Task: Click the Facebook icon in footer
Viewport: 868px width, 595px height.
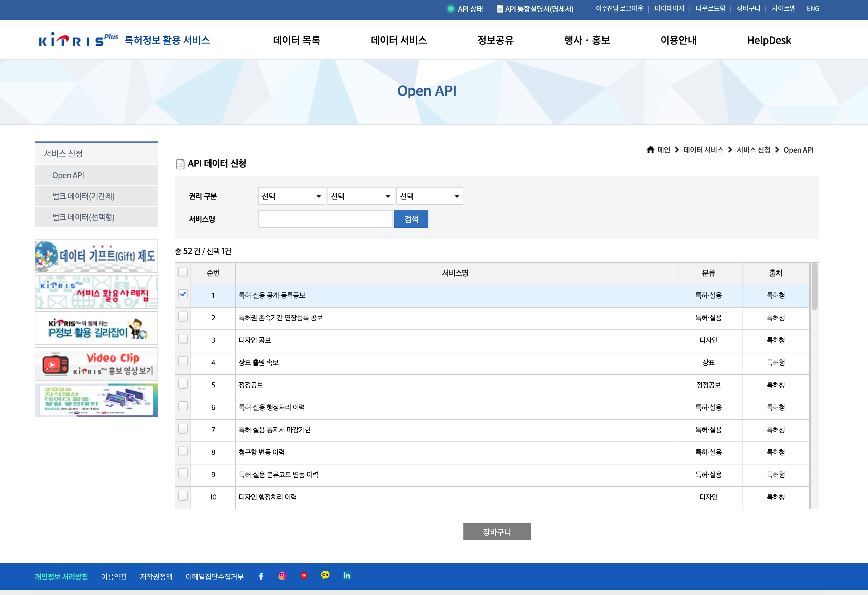Action: 261,576
